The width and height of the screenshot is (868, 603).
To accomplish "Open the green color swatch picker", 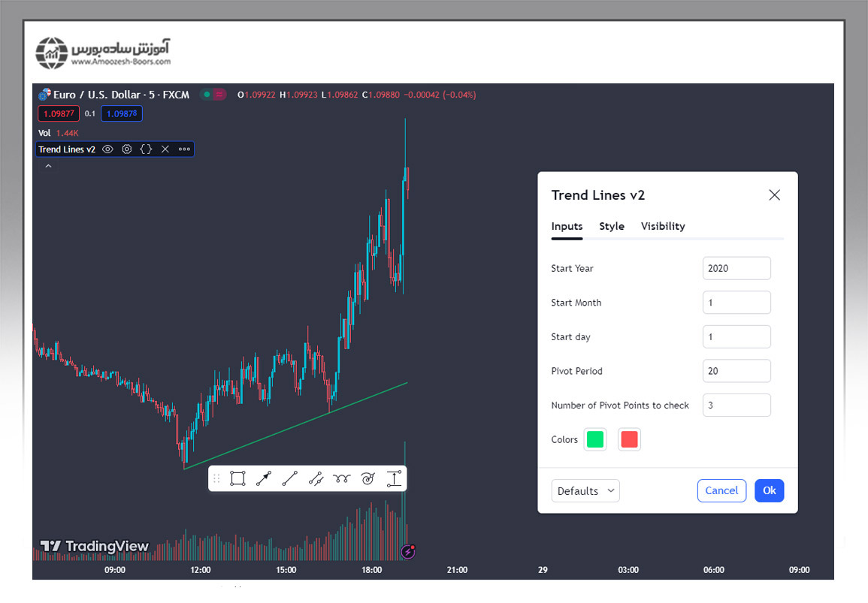I will pos(595,439).
